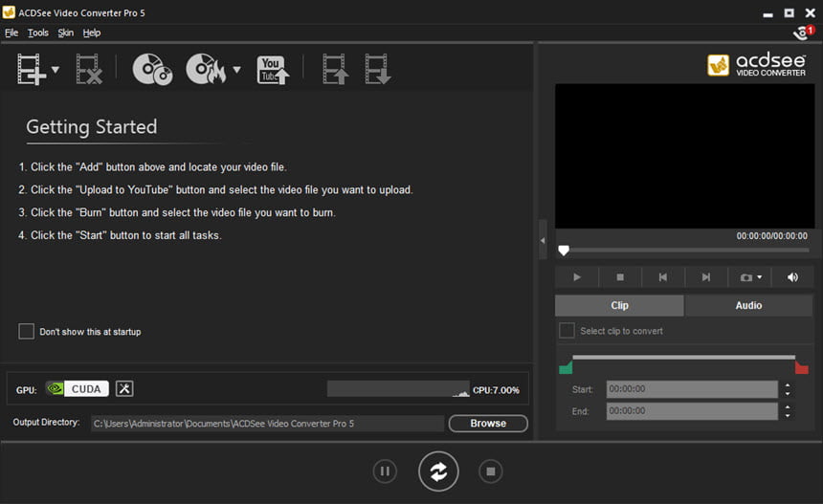The height and width of the screenshot is (504, 823).
Task: Click the 00:00:00/00:00:00 timecode text
Action: pyautogui.click(x=771, y=236)
